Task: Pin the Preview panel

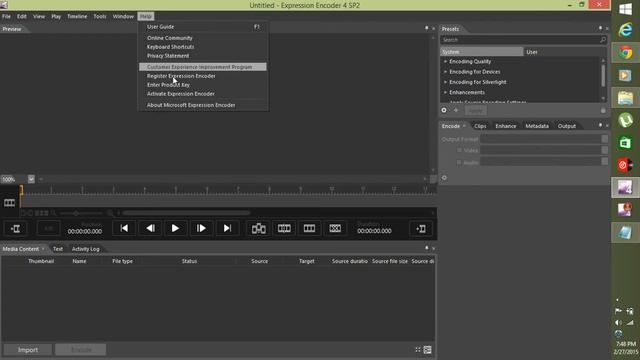Action: coord(427,28)
